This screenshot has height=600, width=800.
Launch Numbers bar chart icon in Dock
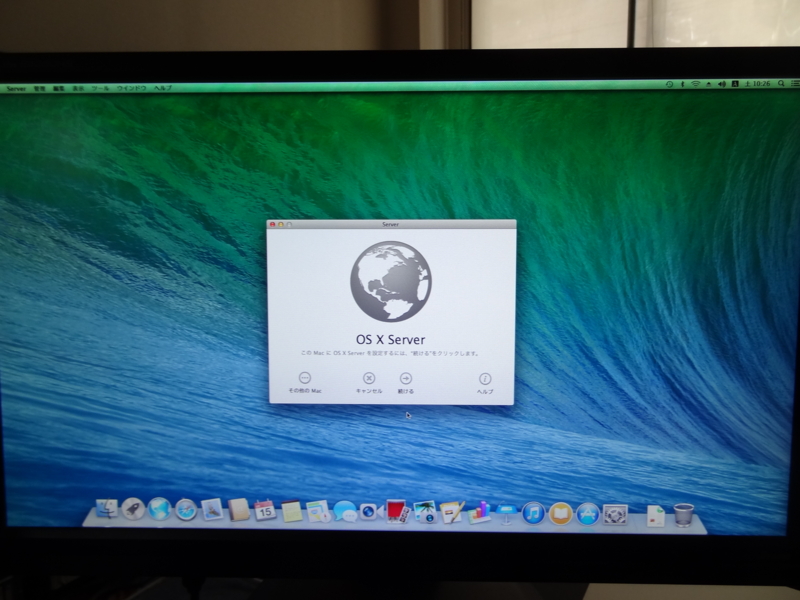[x=479, y=512]
